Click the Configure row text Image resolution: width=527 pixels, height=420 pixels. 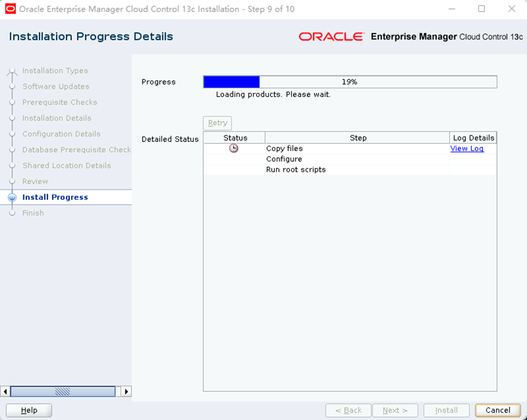click(284, 159)
